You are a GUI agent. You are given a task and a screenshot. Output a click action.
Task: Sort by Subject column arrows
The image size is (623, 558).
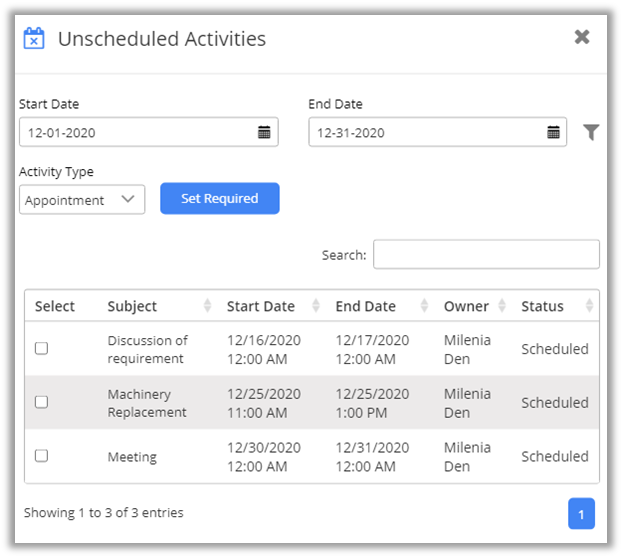point(208,306)
